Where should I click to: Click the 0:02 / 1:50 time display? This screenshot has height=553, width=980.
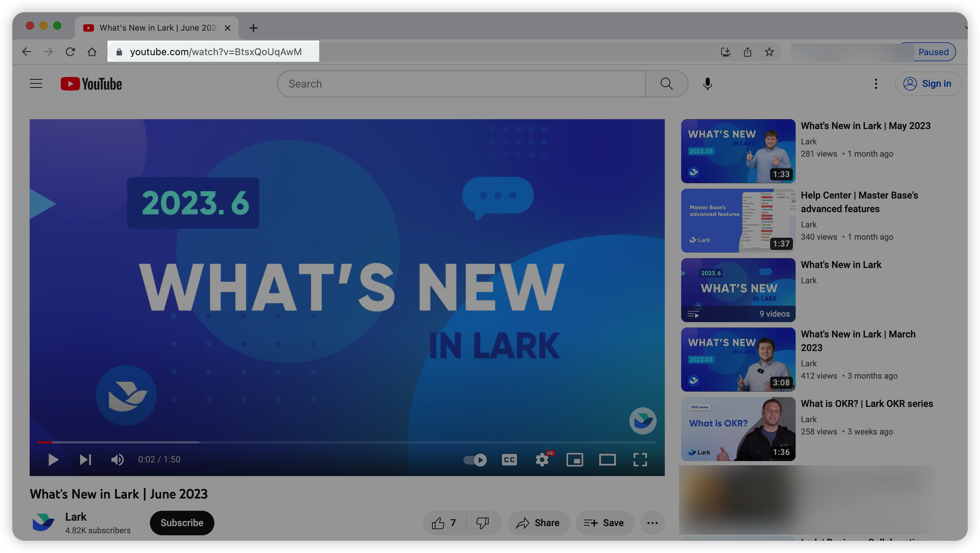(x=159, y=459)
